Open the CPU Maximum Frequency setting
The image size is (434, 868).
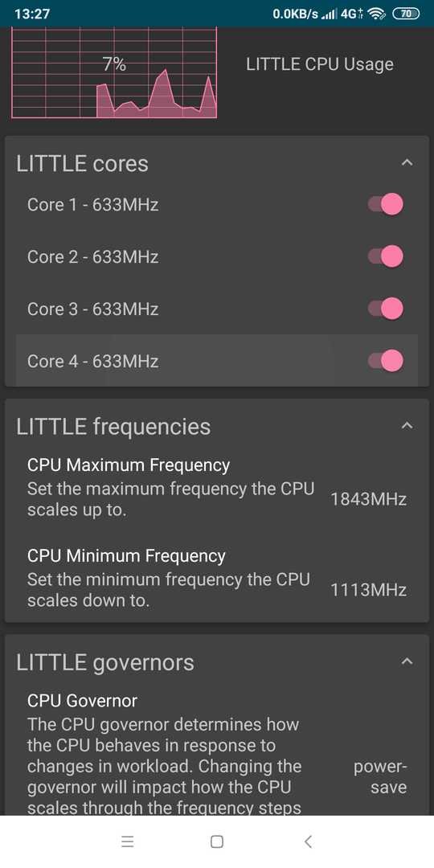pyautogui.click(x=217, y=487)
